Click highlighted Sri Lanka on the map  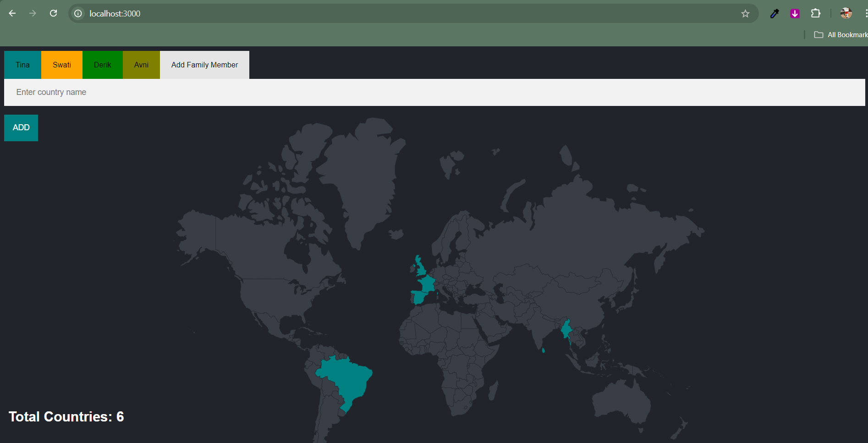544,350
